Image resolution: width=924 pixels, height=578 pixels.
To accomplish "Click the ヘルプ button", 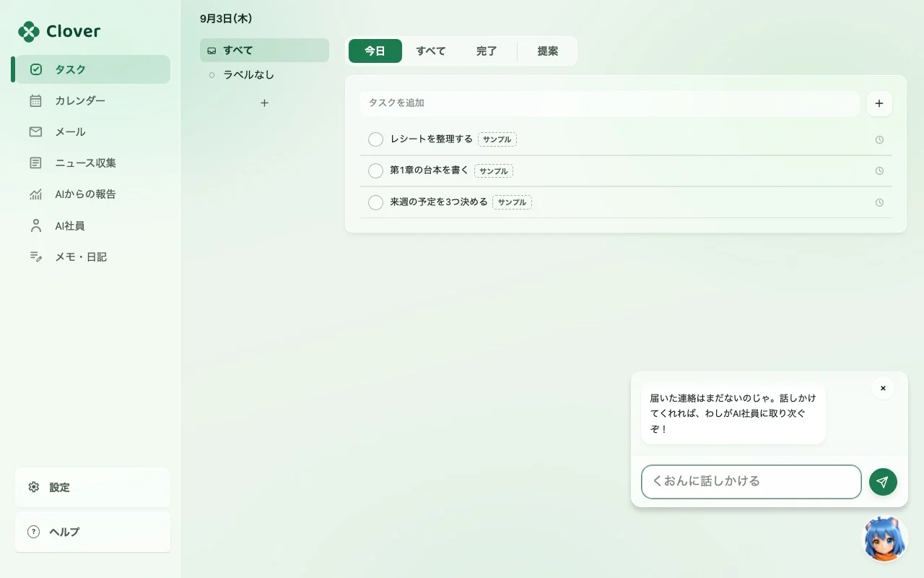I will (92, 532).
